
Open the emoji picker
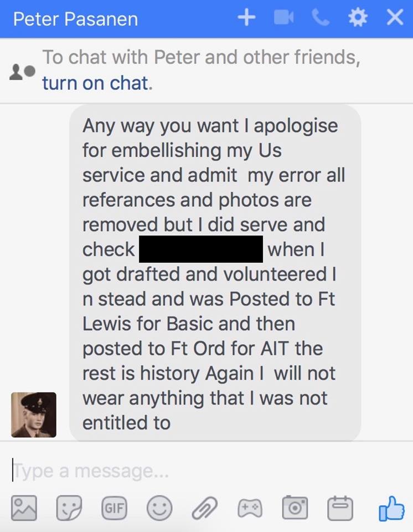[x=159, y=507]
